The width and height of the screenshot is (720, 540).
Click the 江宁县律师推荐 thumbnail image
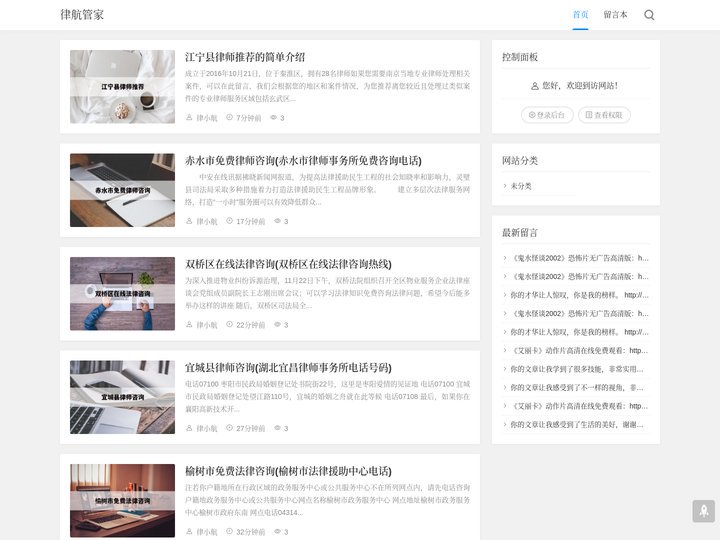(x=122, y=86)
